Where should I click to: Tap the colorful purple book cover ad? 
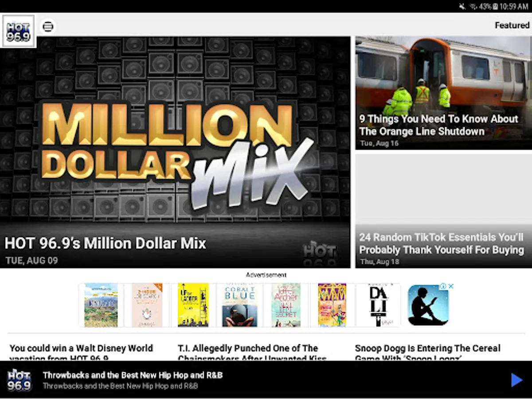[332, 305]
